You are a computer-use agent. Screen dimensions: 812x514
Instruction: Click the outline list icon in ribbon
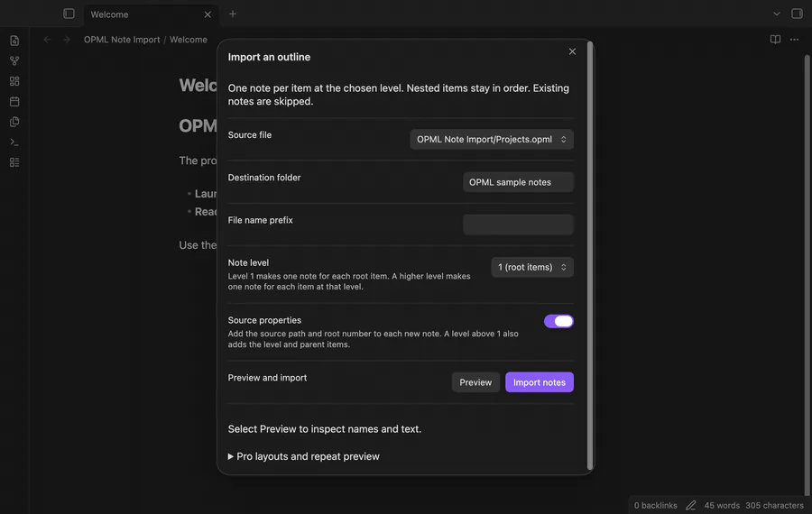[14, 162]
